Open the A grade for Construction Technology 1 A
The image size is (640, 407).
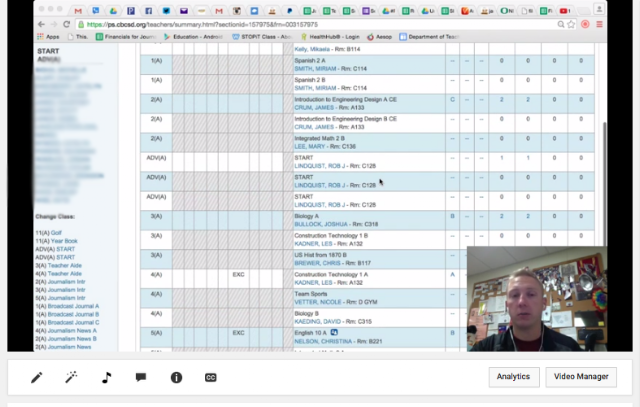(x=452, y=275)
